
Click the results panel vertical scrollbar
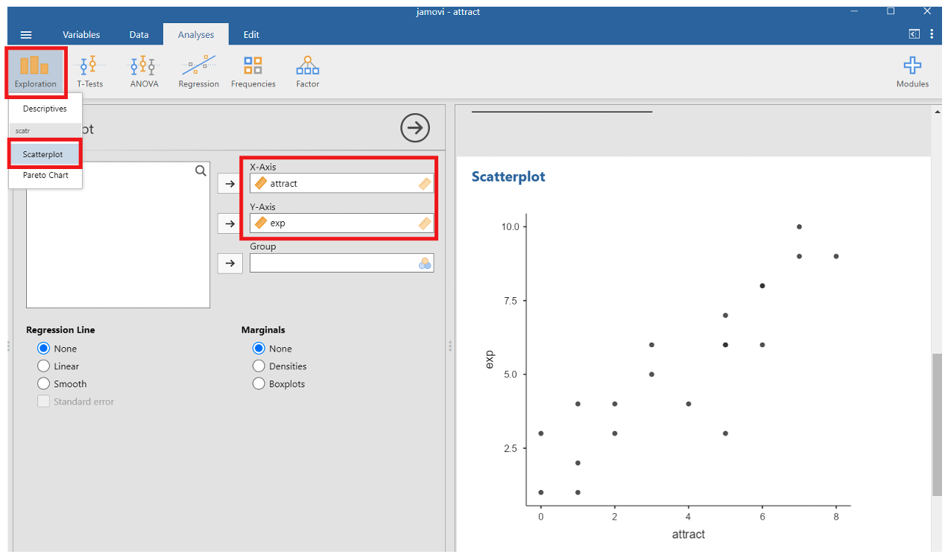coord(937,424)
